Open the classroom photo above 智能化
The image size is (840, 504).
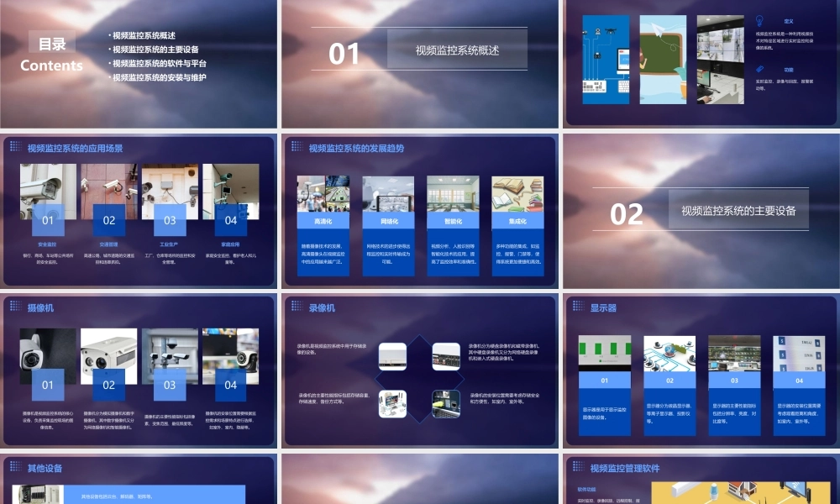click(x=454, y=194)
